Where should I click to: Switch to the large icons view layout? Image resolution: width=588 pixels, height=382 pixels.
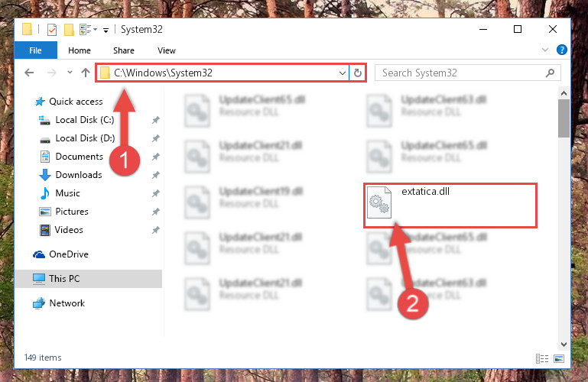coord(559,359)
